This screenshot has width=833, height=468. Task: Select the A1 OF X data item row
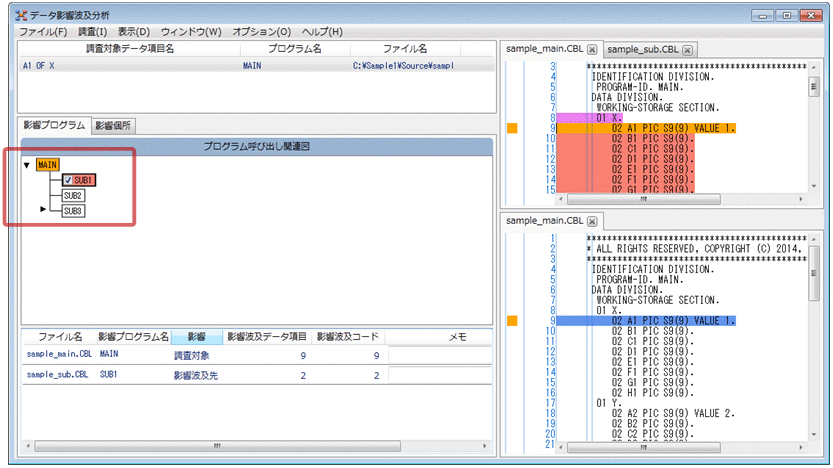point(257,66)
